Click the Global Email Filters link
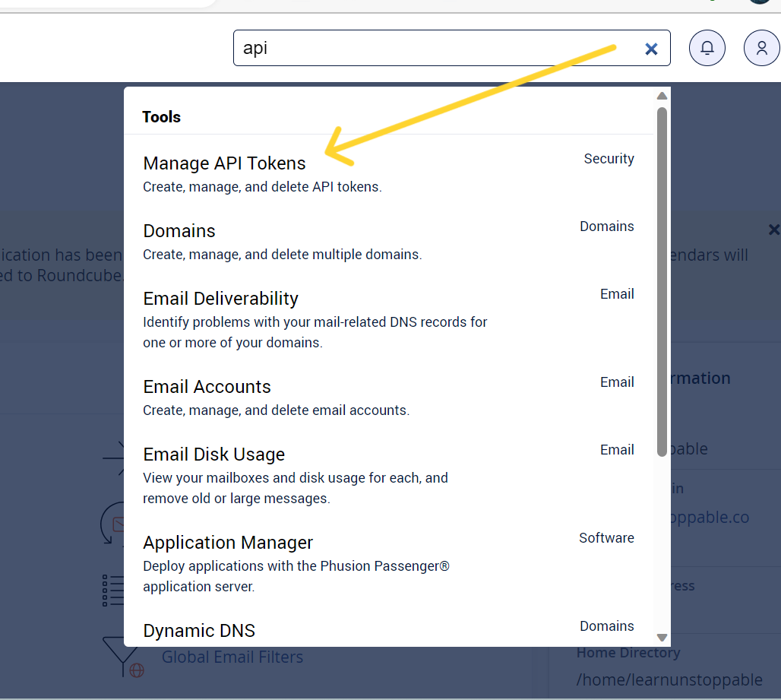This screenshot has width=781, height=700. pyautogui.click(x=232, y=657)
